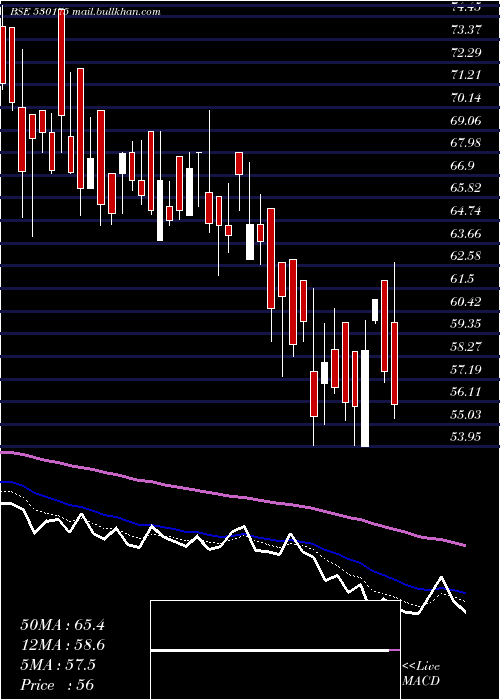
Task: Click the 60.42 price axis label
Action: (x=466, y=302)
